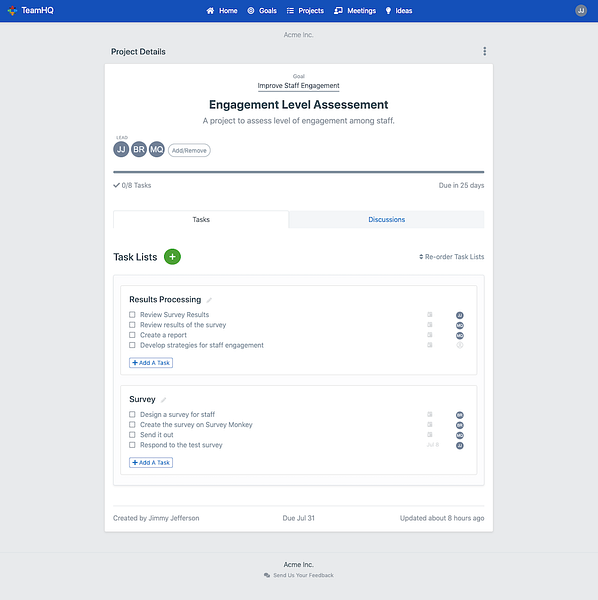Add a new task list with green plus
598x600 pixels.
(x=172, y=257)
